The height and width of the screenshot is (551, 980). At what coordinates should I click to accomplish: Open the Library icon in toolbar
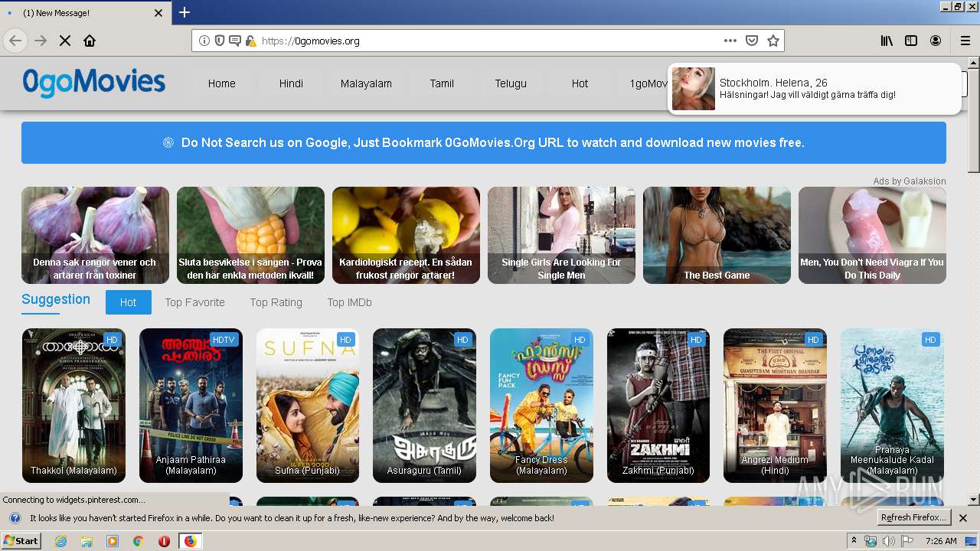coord(887,41)
